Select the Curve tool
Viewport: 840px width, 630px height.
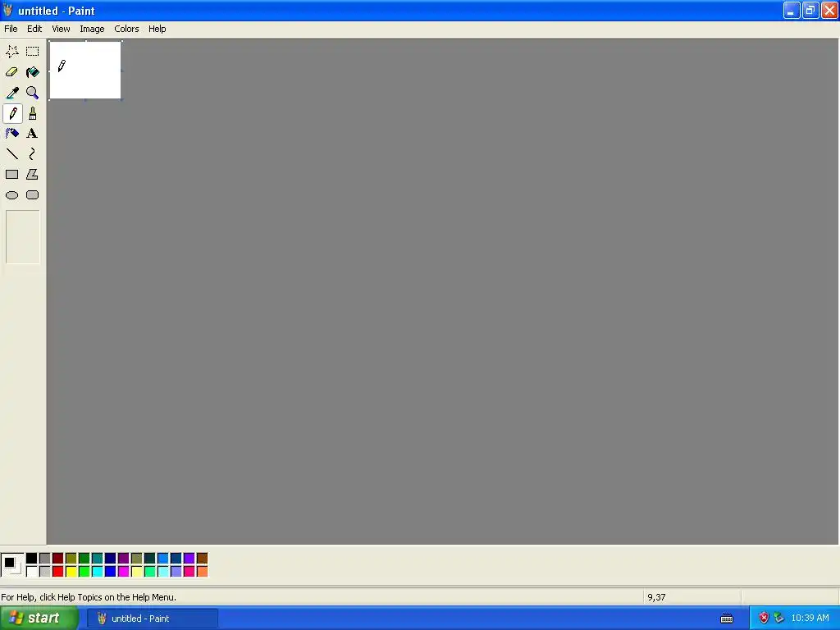click(33, 154)
